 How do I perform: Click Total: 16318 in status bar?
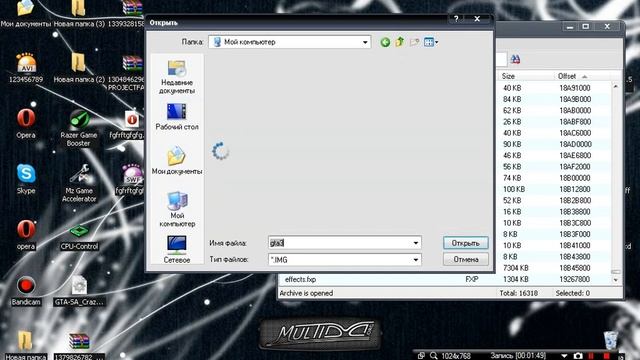tap(518, 293)
